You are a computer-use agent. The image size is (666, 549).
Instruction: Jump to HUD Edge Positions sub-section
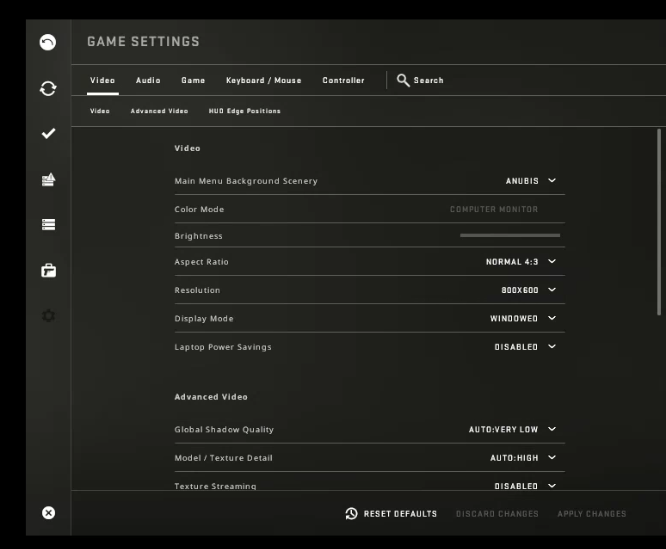click(x=245, y=111)
